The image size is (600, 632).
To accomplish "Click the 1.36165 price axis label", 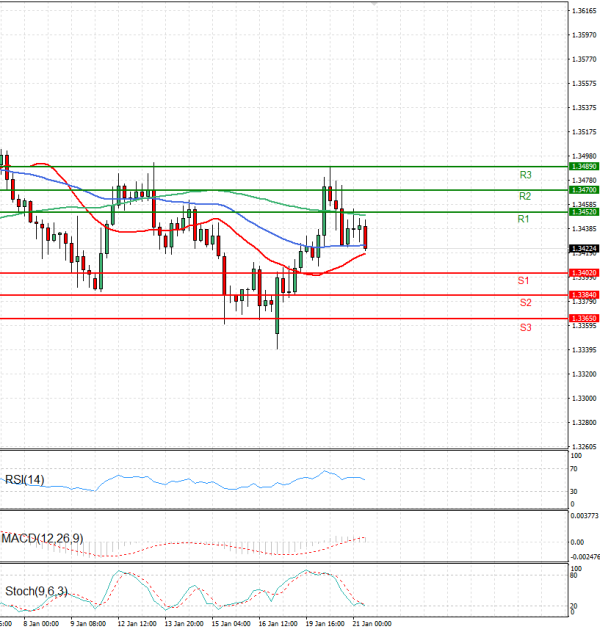I will tap(585, 11).
